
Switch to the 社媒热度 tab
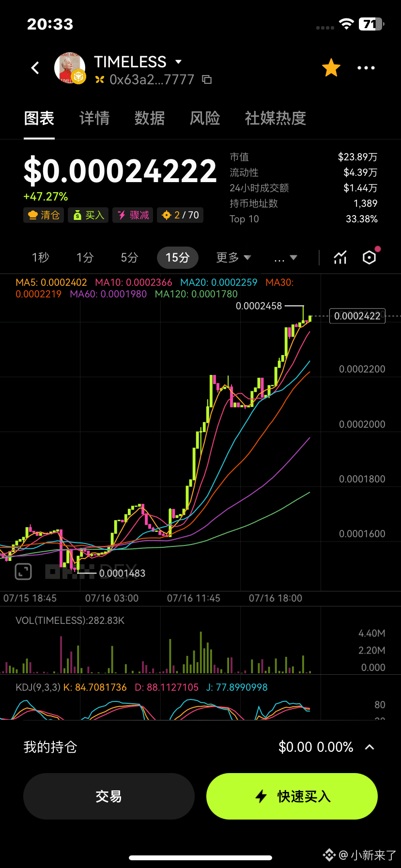[x=276, y=118]
